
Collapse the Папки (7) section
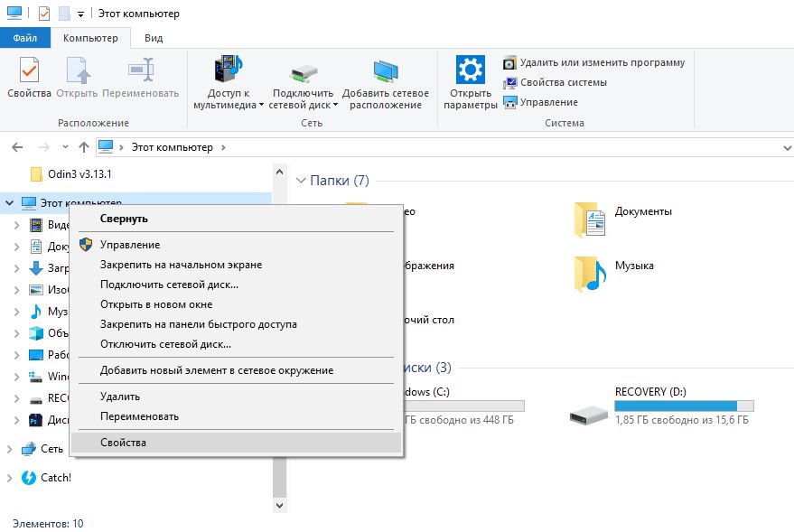(301, 180)
